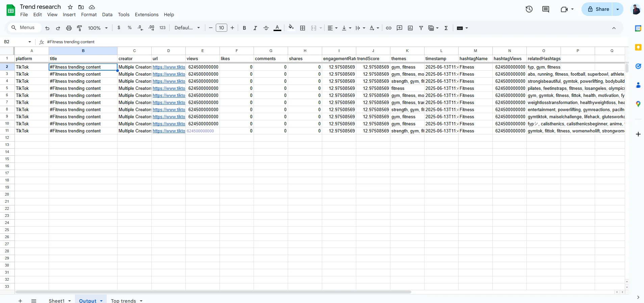
Task: Open the tiktok link in row 2
Action: pos(169,67)
